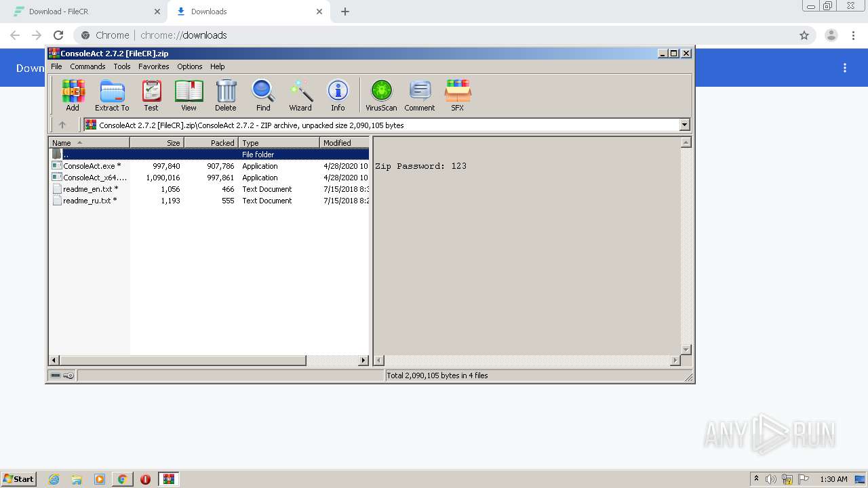868x488 pixels.
Task: Reload the Chrome page
Action: click(58, 35)
